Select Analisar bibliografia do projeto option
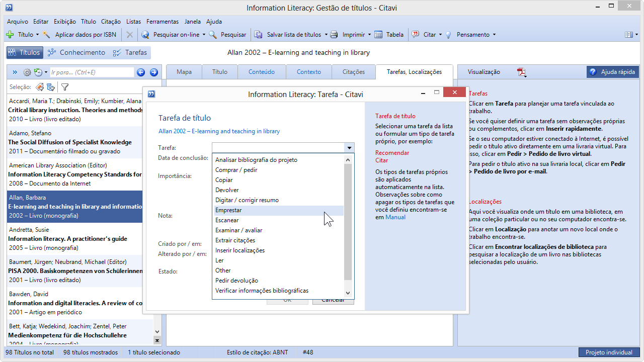The width and height of the screenshot is (644, 362). point(278,160)
